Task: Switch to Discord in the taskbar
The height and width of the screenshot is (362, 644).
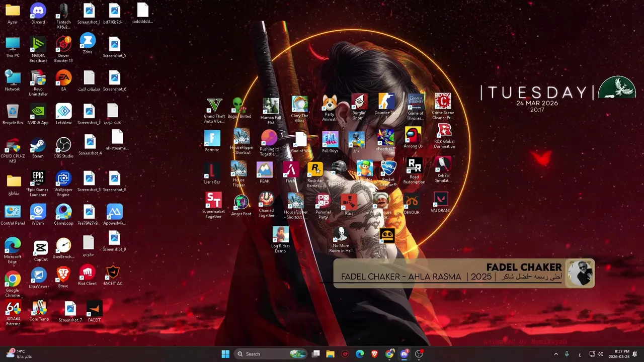Action: pyautogui.click(x=404, y=354)
